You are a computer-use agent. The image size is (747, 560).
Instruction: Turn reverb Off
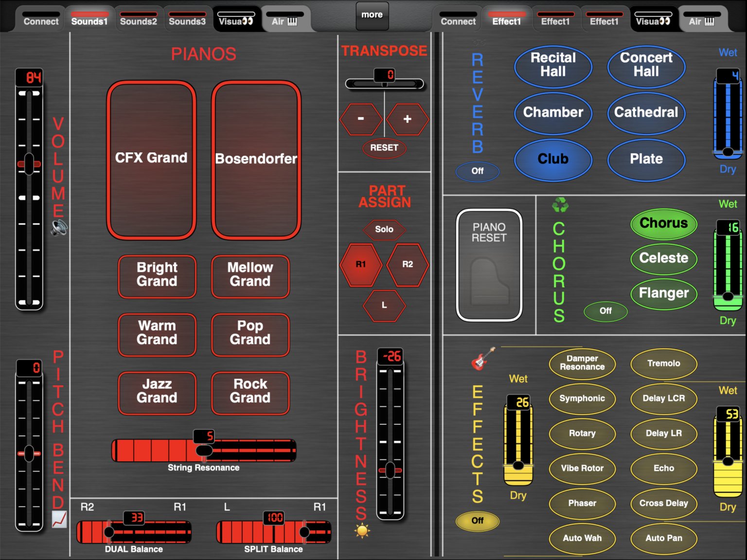478,171
